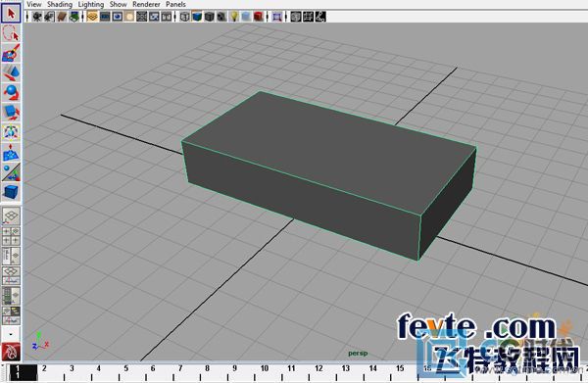Switch to Hypershade/Persp layout
Image resolution: width=588 pixels, height=383 pixels.
pos(11,295)
